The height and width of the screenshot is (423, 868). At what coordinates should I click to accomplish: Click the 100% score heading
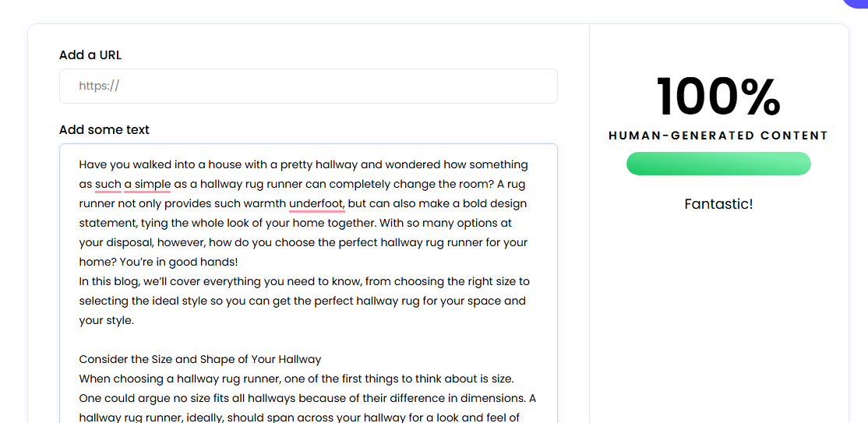718,97
